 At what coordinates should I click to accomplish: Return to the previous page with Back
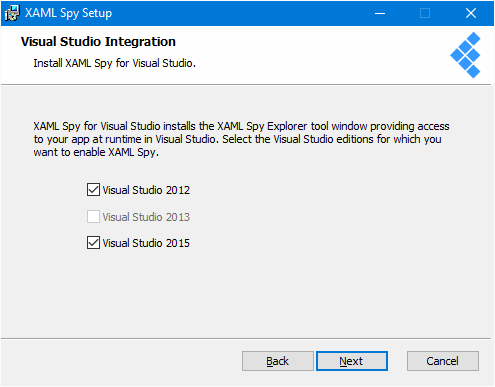[x=277, y=361]
